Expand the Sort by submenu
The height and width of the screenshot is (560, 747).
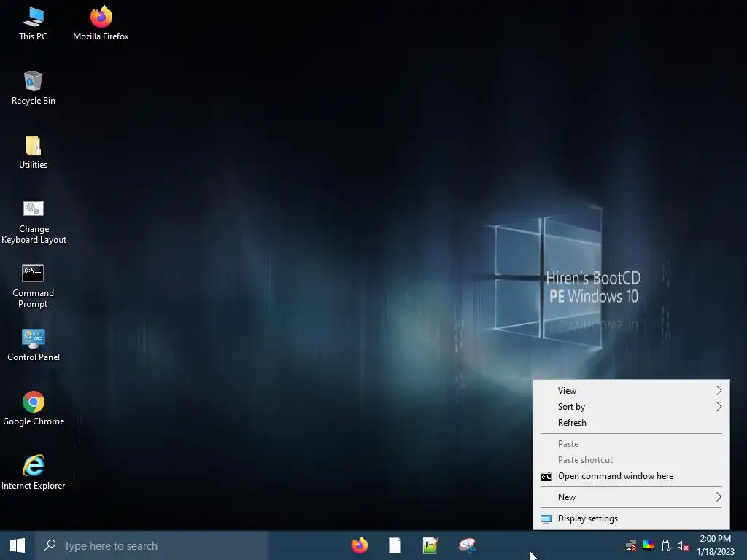[631, 407]
